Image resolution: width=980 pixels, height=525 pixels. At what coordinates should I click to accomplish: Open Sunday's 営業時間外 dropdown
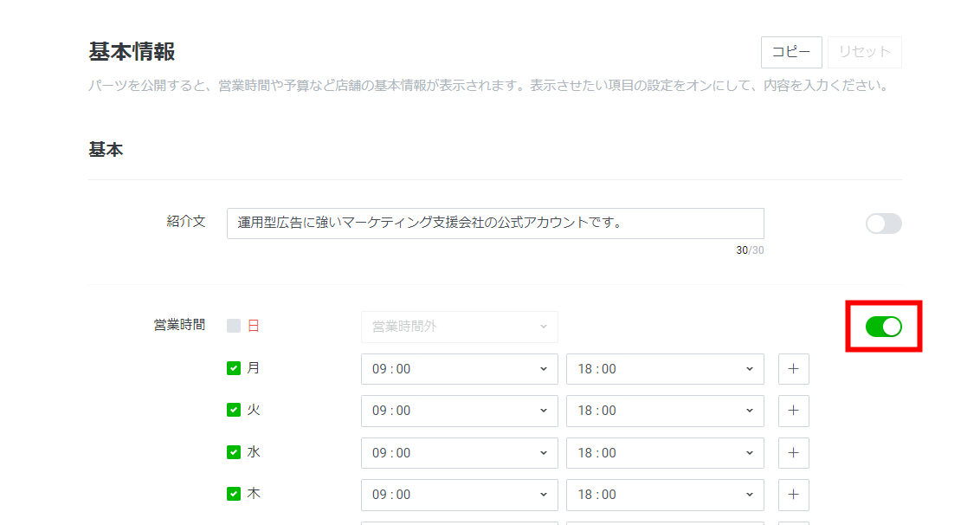[459, 327]
